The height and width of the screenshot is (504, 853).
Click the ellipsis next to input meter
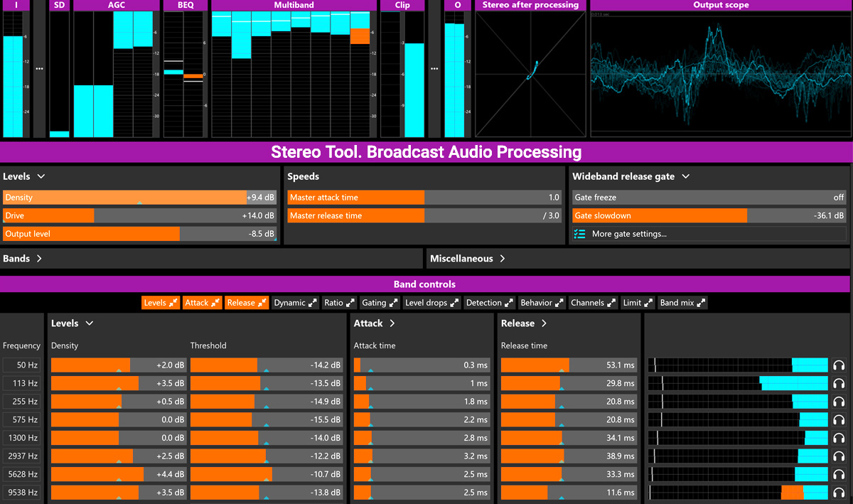[x=39, y=69]
